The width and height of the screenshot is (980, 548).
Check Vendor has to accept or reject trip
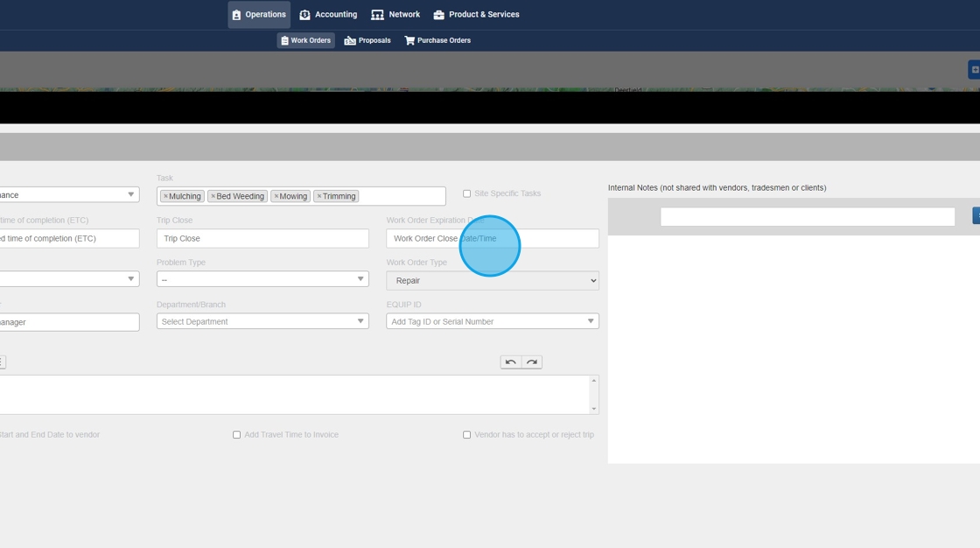pos(467,435)
